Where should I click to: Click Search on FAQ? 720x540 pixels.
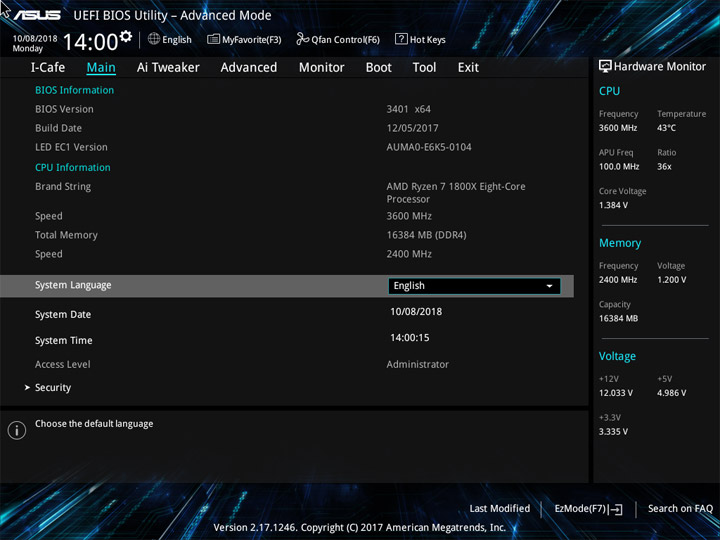tap(681, 508)
